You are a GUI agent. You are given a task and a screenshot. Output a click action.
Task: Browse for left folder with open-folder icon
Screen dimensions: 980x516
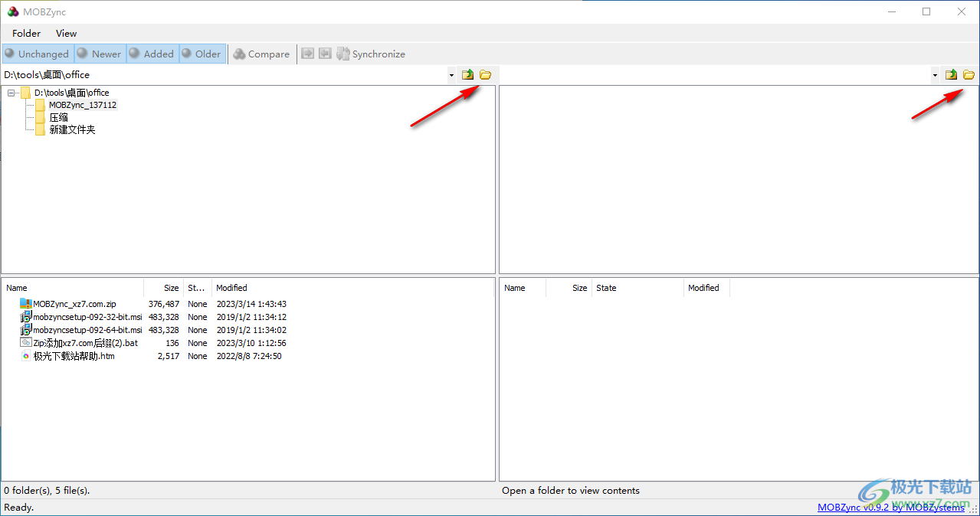[x=485, y=74]
